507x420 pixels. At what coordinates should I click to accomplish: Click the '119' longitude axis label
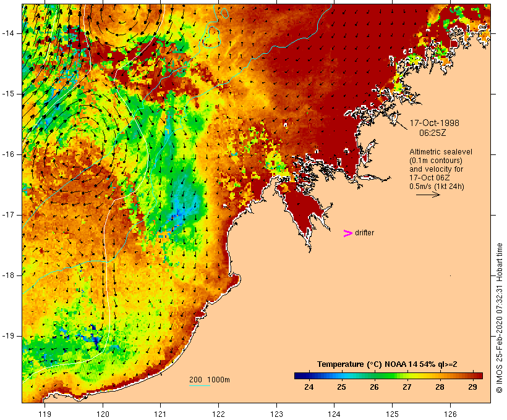(45, 414)
